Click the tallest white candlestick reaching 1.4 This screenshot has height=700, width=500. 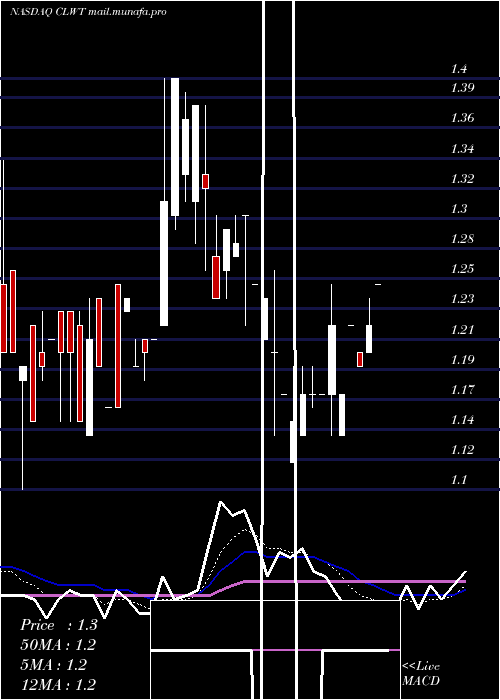tap(175, 147)
